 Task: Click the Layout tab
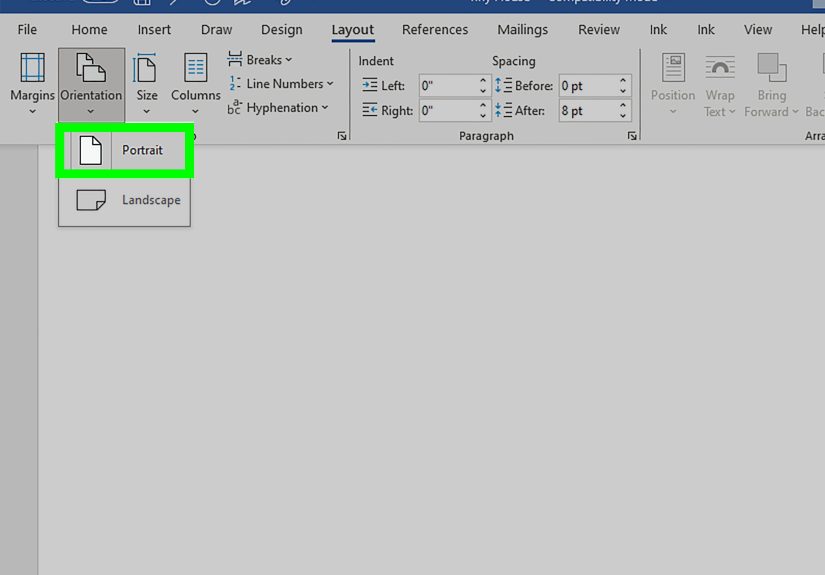tap(353, 30)
